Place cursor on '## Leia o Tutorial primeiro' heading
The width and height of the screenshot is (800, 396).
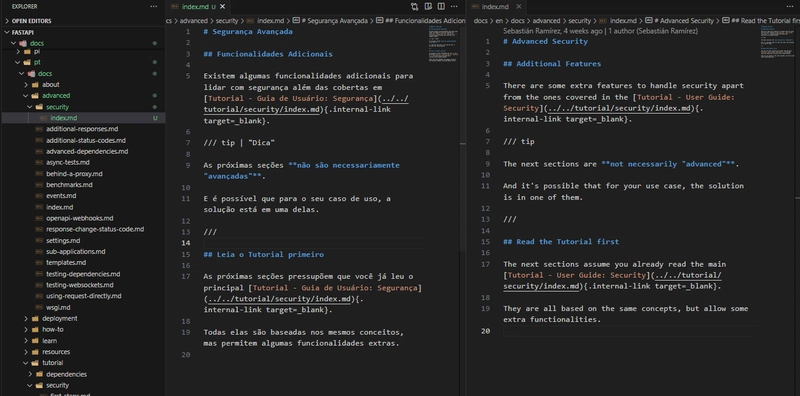263,254
